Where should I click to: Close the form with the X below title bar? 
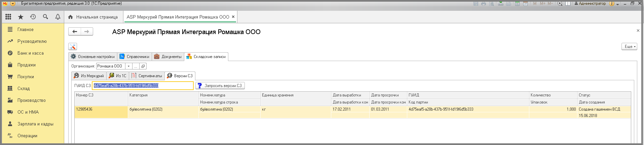click(x=638, y=31)
